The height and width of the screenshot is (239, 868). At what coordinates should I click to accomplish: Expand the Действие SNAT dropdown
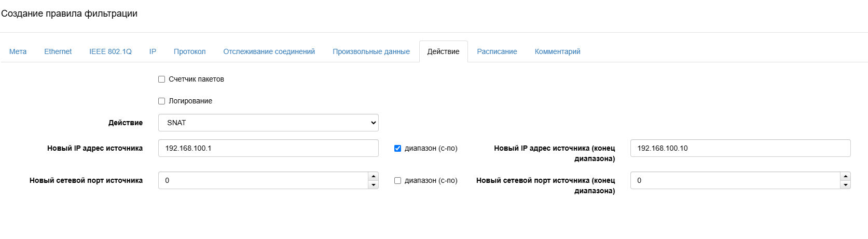click(x=268, y=123)
